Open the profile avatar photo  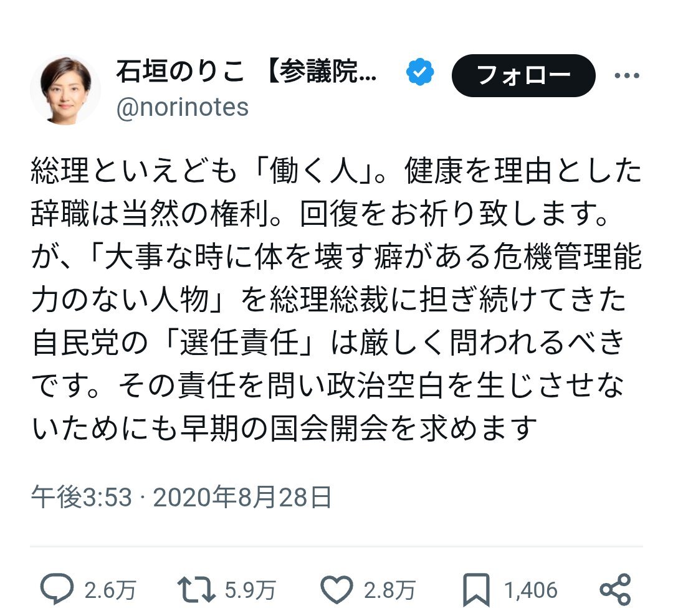click(65, 90)
